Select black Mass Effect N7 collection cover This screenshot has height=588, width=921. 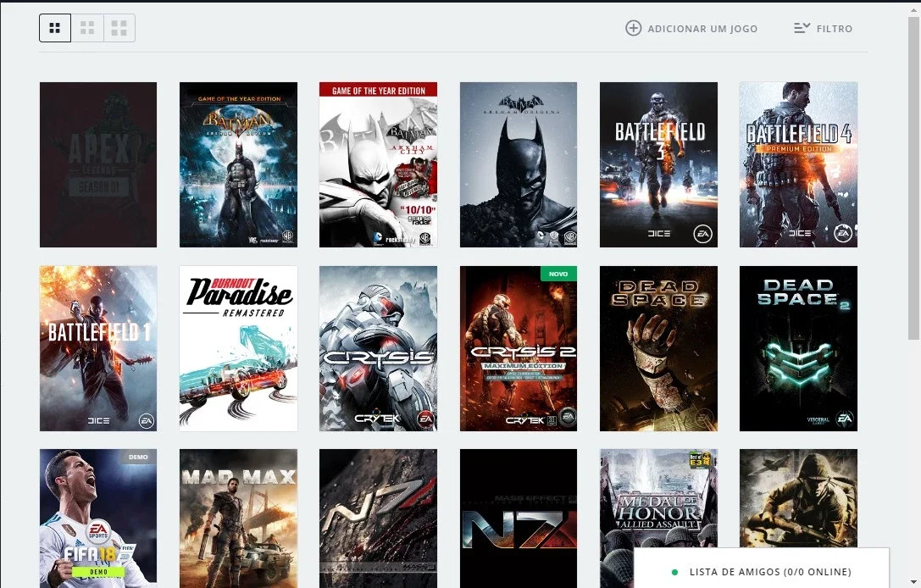point(518,519)
